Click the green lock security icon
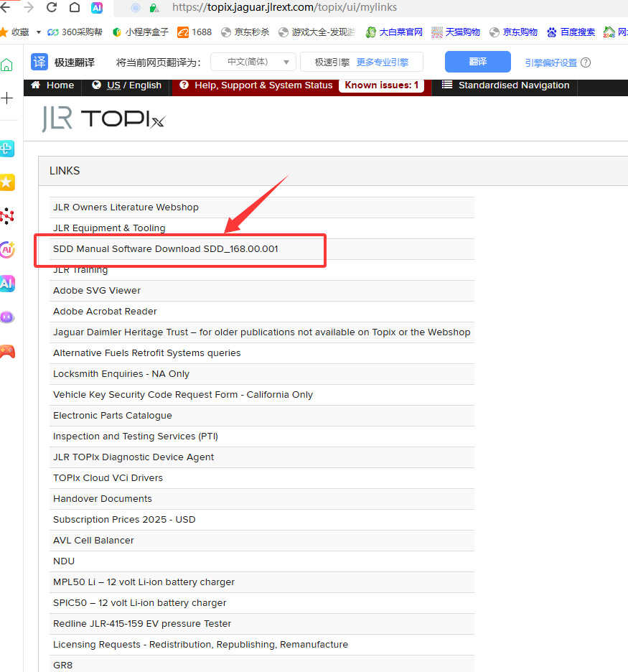The height and width of the screenshot is (672, 628). coord(154,8)
